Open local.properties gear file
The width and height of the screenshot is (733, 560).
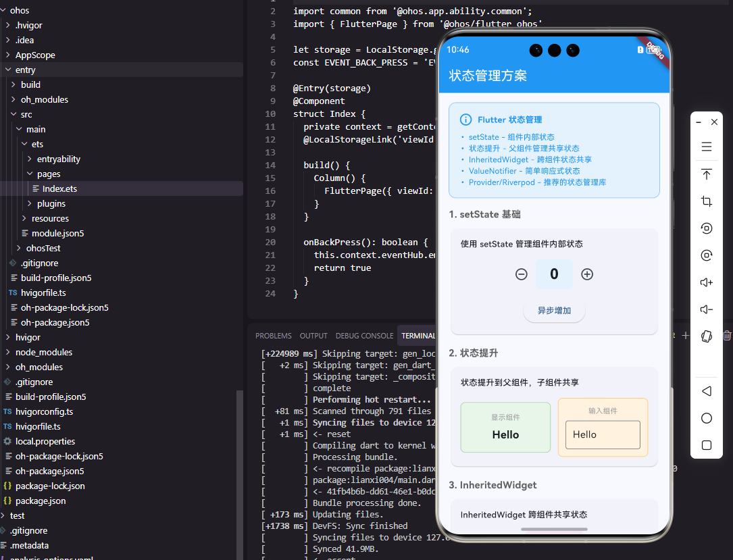click(x=45, y=441)
